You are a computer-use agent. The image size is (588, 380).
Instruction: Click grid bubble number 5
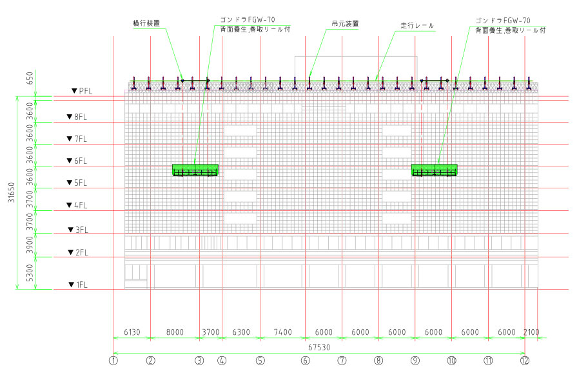[x=260, y=361]
